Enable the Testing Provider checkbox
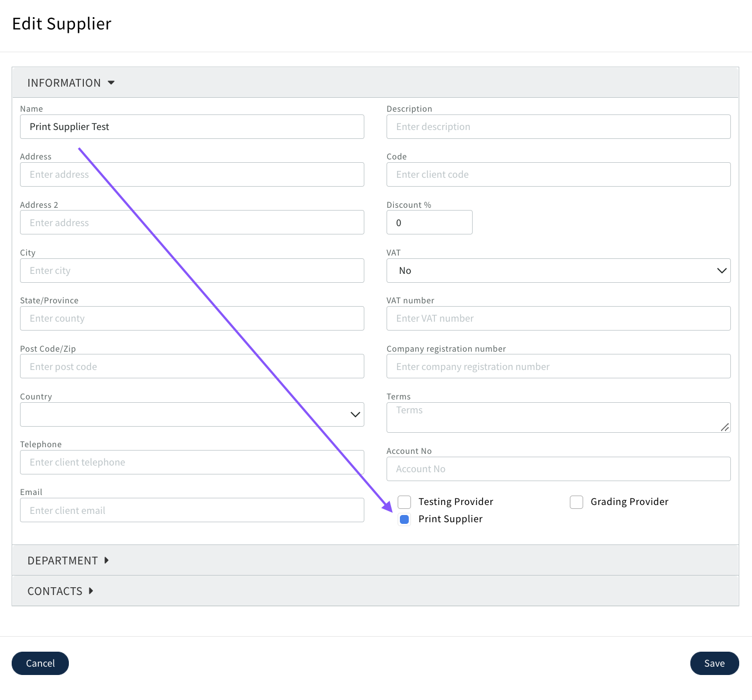752x700 pixels. pyautogui.click(x=404, y=502)
